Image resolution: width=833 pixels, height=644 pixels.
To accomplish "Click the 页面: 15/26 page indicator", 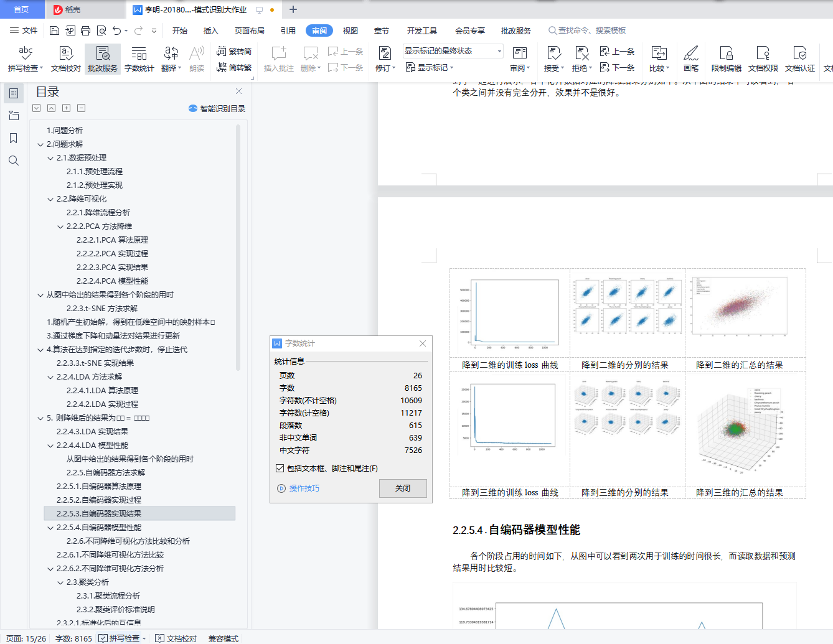I will click(x=26, y=638).
